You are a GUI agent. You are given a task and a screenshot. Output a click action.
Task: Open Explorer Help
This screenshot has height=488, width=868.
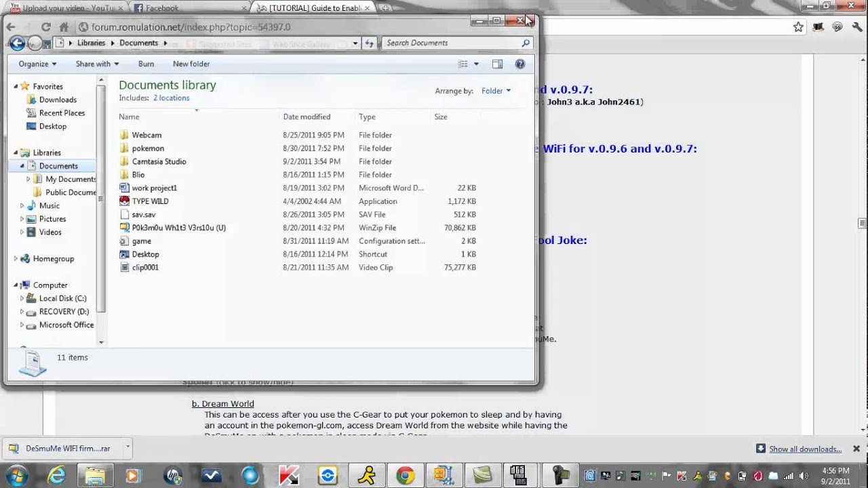[x=520, y=64]
